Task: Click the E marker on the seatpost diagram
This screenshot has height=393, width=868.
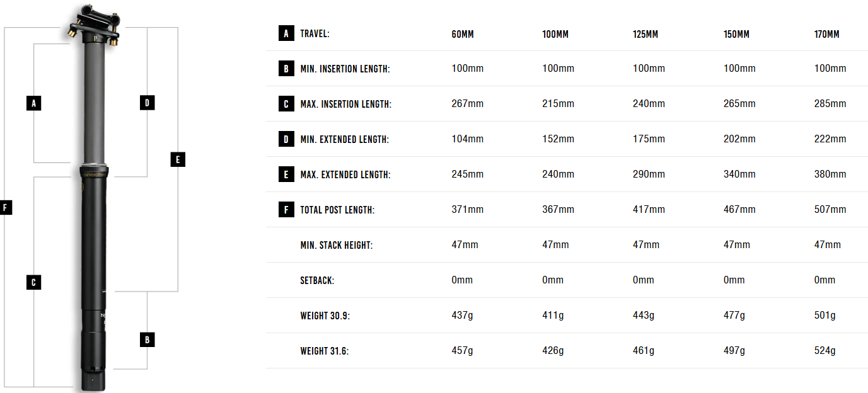Action: click(178, 159)
